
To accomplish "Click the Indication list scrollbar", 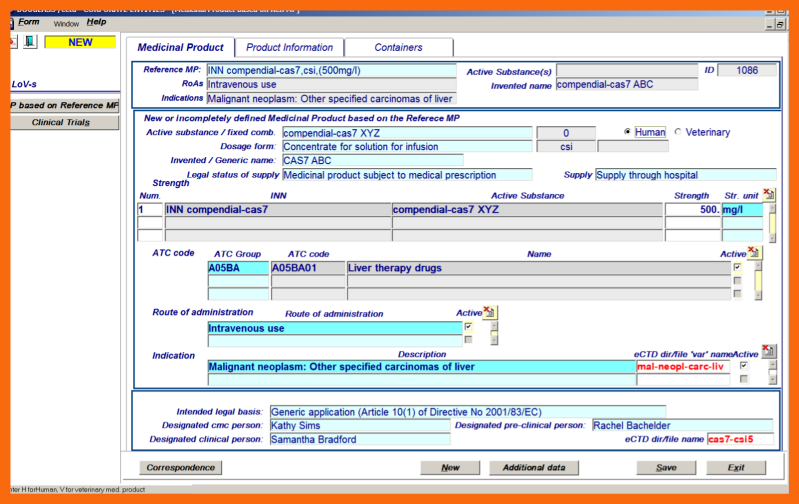I will point(773,372).
